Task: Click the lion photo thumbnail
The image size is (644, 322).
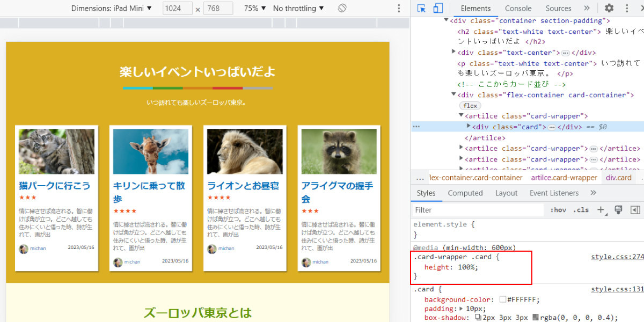Action: tap(245, 151)
